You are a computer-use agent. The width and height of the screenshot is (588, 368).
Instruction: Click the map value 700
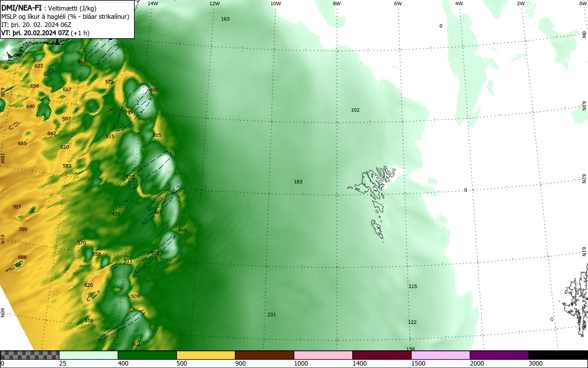23,229
